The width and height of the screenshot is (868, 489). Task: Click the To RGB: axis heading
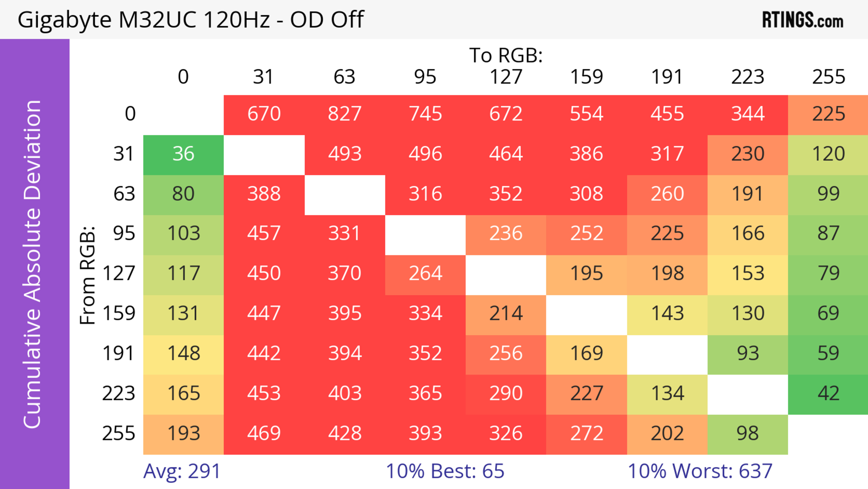[x=506, y=55]
